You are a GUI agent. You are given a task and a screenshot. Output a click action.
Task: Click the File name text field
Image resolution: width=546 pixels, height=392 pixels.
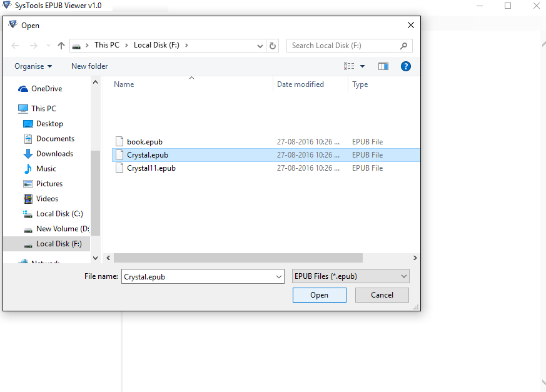tap(198, 276)
